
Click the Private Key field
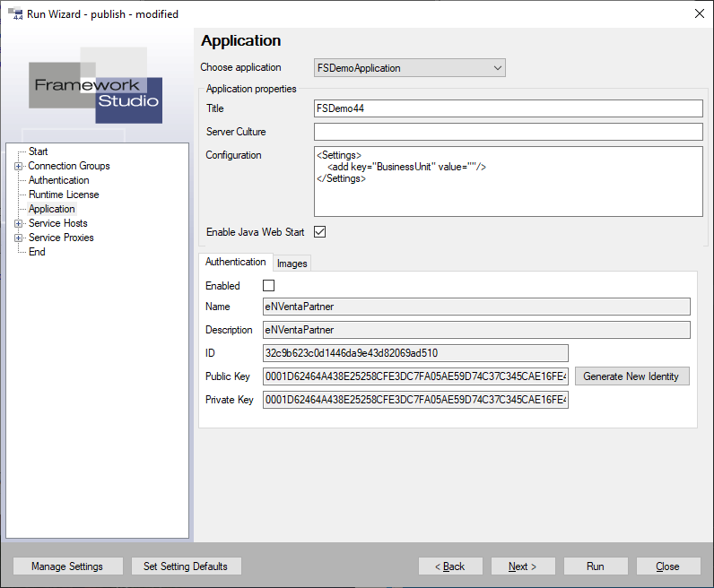(x=415, y=400)
